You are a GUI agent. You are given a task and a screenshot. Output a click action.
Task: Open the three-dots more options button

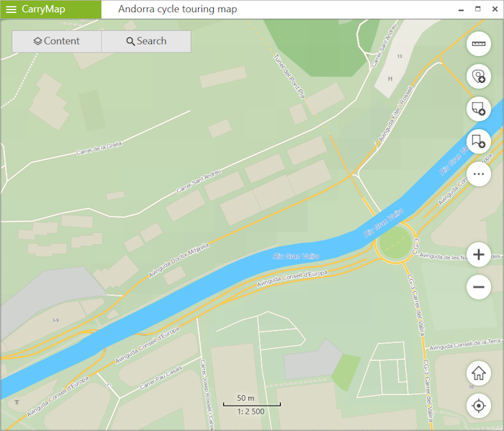(479, 174)
